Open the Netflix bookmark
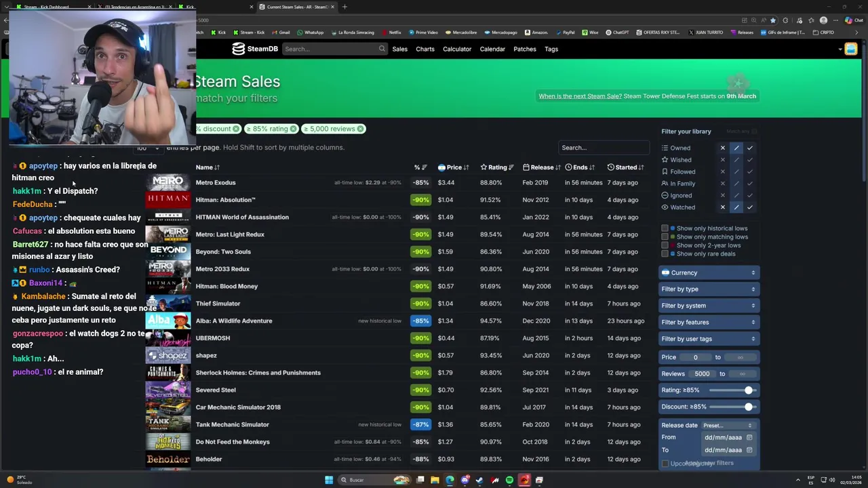 (391, 32)
